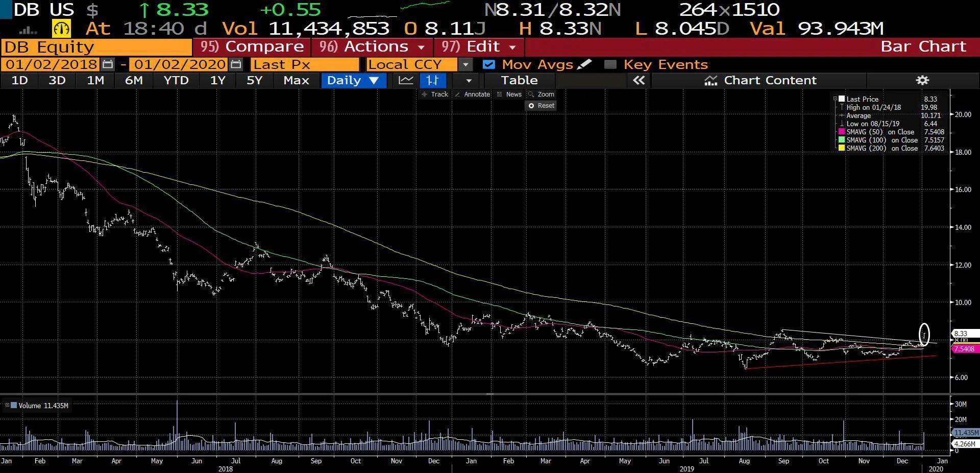This screenshot has width=980, height=473.
Task: Click the Last Price white color swatch
Action: tap(842, 99)
